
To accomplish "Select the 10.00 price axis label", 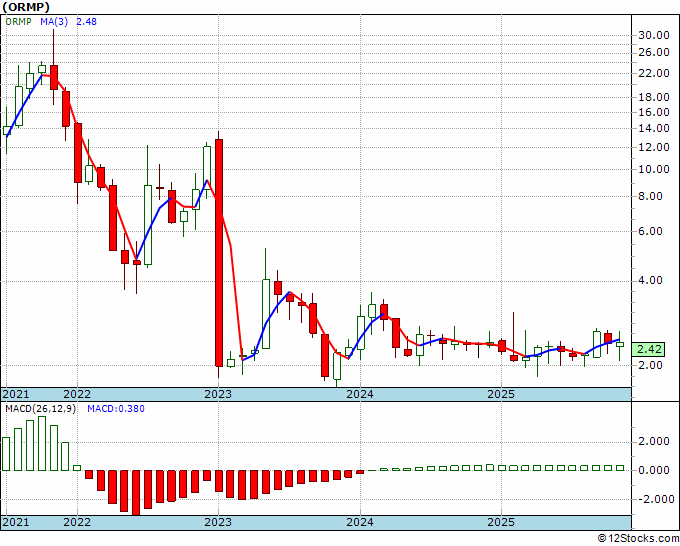I will pos(654,169).
